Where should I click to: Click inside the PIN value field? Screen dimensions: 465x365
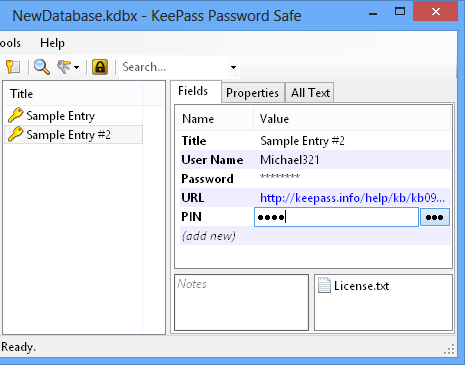pyautogui.click(x=336, y=217)
